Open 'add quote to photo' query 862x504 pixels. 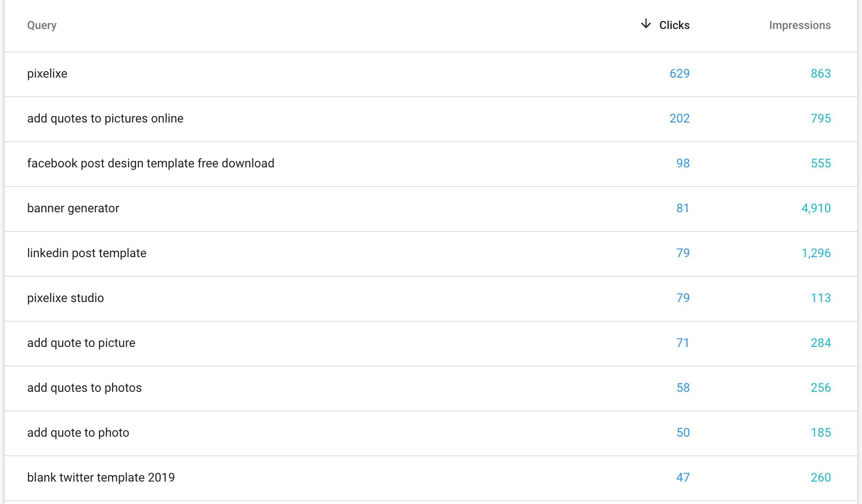coord(78,433)
